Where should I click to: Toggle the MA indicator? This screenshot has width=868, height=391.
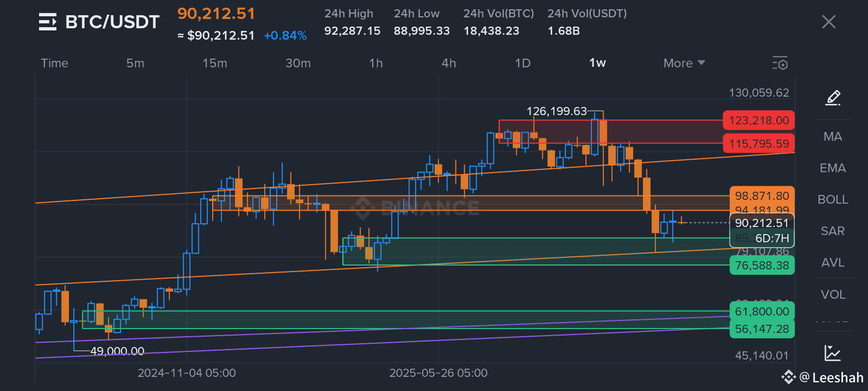click(x=832, y=136)
